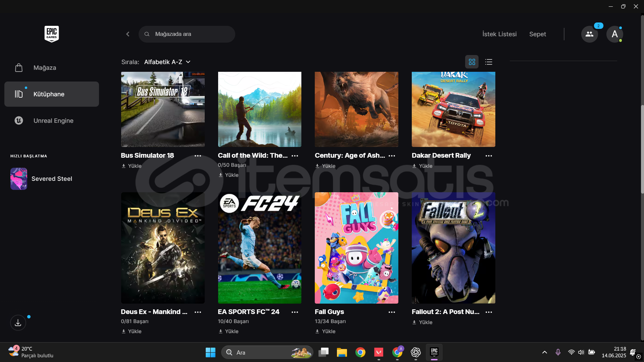Open the Deus Ex Mankind Divided cover

click(163, 248)
